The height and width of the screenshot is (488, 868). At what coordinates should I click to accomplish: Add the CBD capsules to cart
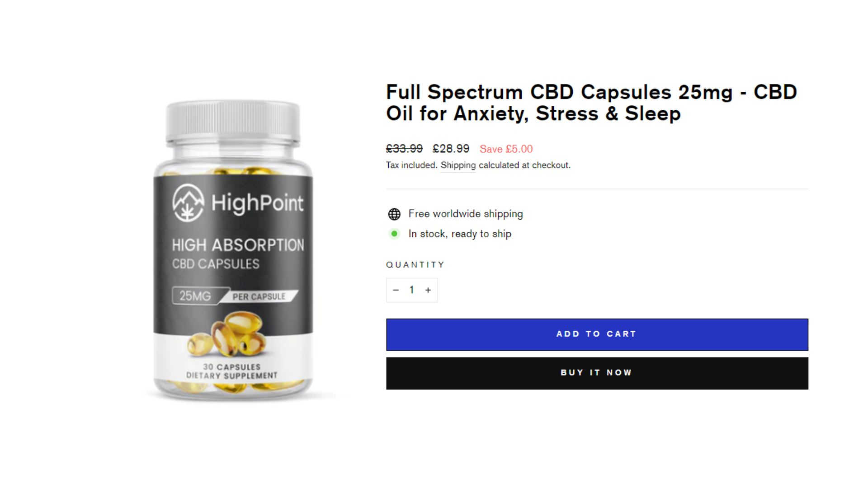pos(597,334)
